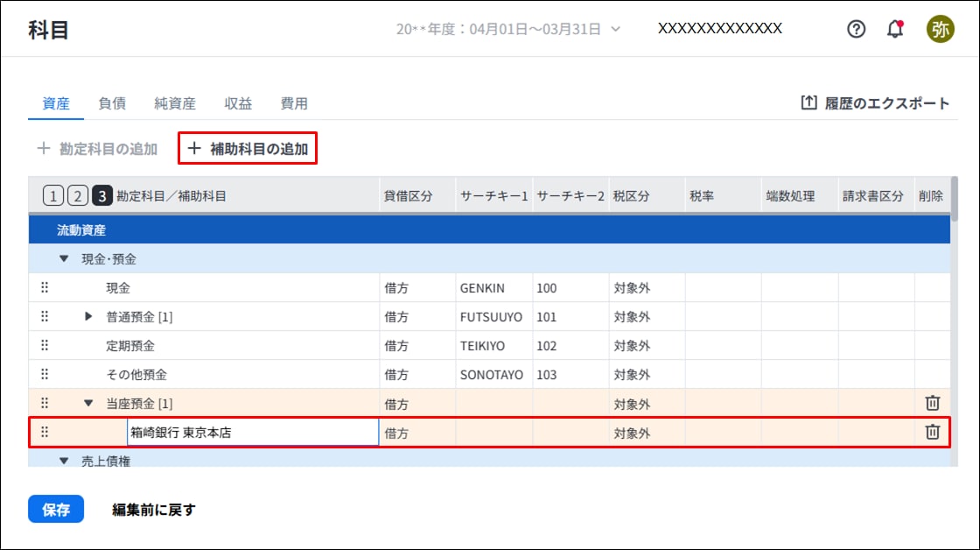Open the help question mark icon
980x550 pixels.
[856, 29]
